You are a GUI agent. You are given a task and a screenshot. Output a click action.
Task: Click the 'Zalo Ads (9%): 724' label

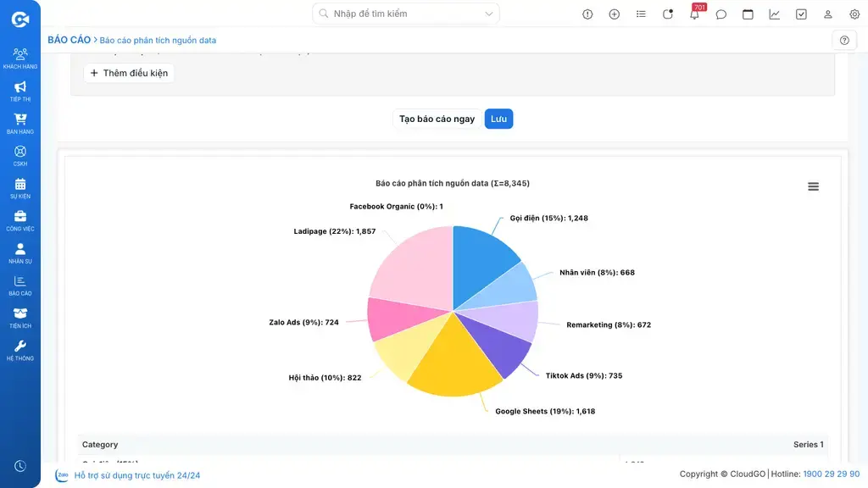pos(303,322)
